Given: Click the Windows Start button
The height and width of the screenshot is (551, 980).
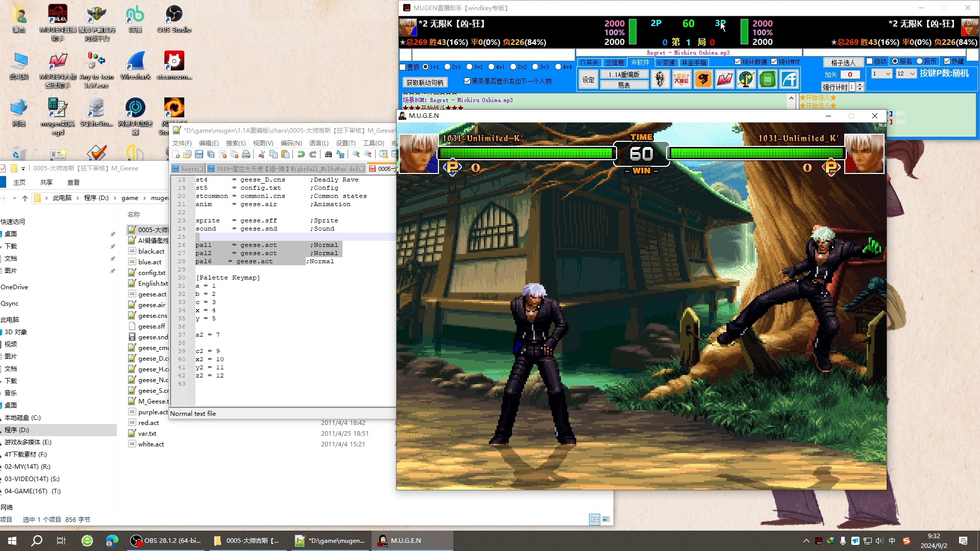Looking at the screenshot, I should pos(12,540).
